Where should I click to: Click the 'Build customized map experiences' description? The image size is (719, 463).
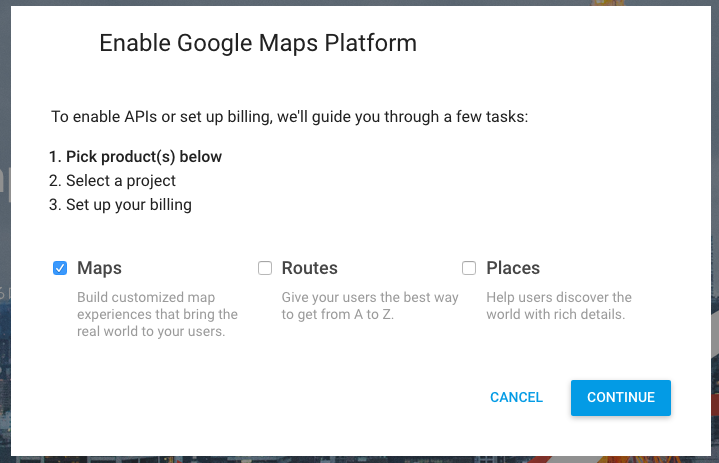157,314
